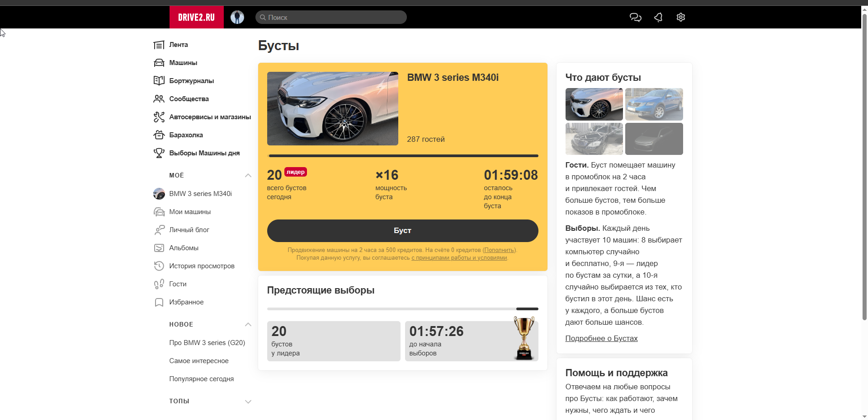Follow the Пополнить credits link

tap(499, 250)
